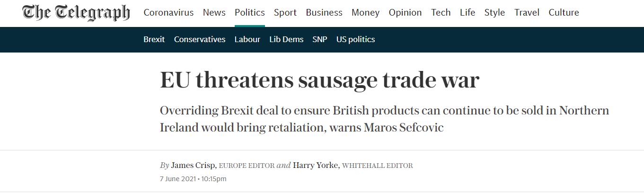The height and width of the screenshot is (193, 644).
Task: Click the Brexit subnav link
Action: (154, 39)
